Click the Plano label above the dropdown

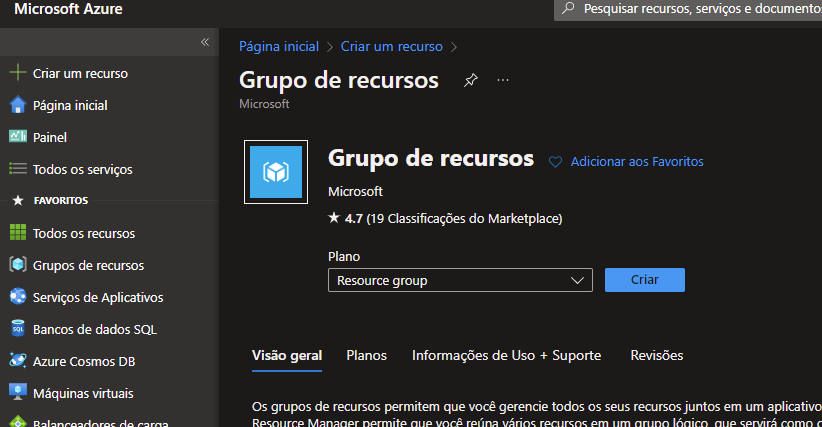pos(344,256)
